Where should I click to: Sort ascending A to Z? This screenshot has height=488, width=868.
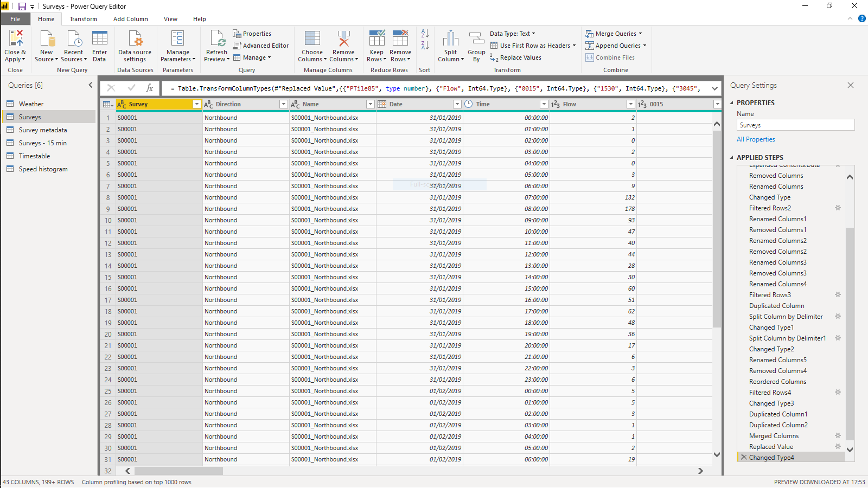425,34
